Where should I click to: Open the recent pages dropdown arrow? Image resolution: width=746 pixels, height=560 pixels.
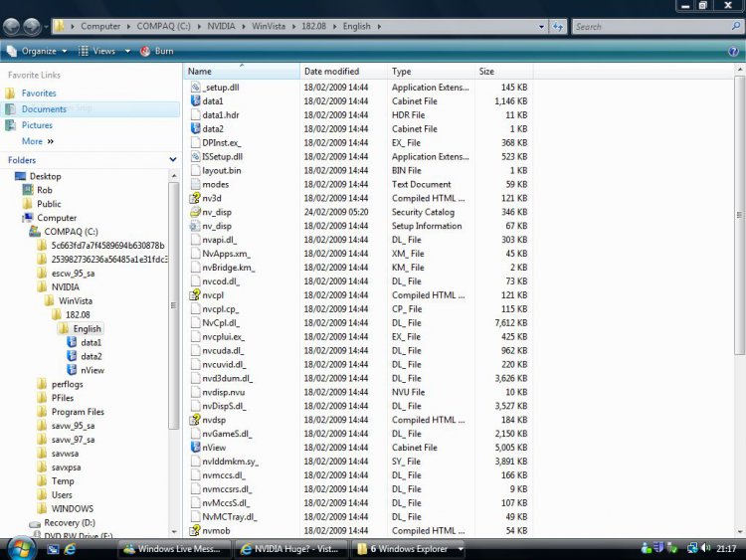(46, 27)
